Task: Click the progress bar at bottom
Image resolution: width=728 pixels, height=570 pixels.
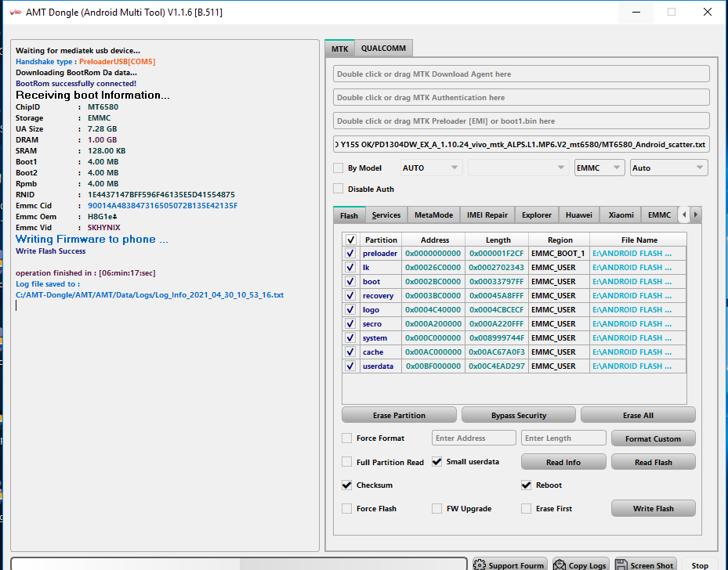Action: tap(239, 564)
